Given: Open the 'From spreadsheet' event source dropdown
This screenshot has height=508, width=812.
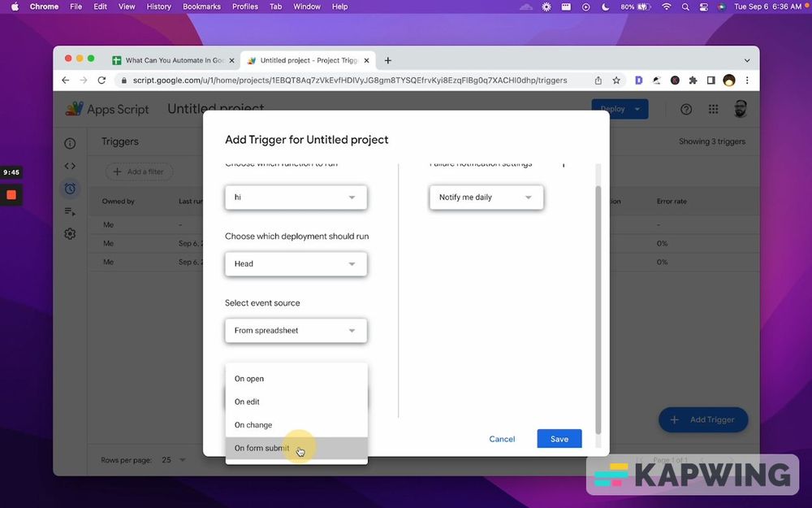Looking at the screenshot, I should point(296,330).
